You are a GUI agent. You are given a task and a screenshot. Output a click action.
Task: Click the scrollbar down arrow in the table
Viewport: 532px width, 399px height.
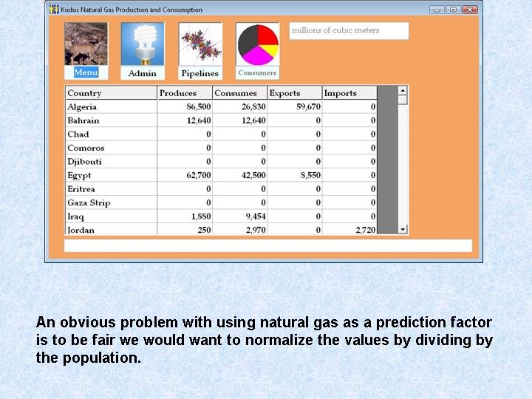click(403, 230)
